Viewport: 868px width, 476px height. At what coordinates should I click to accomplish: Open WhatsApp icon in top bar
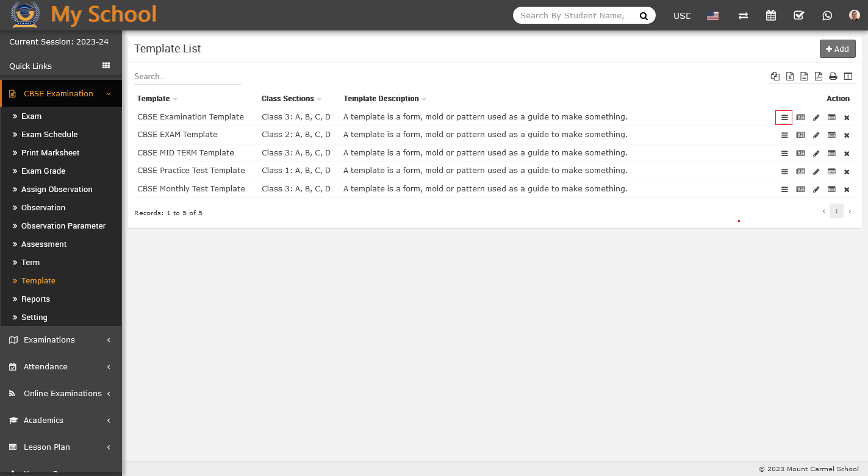click(x=827, y=15)
